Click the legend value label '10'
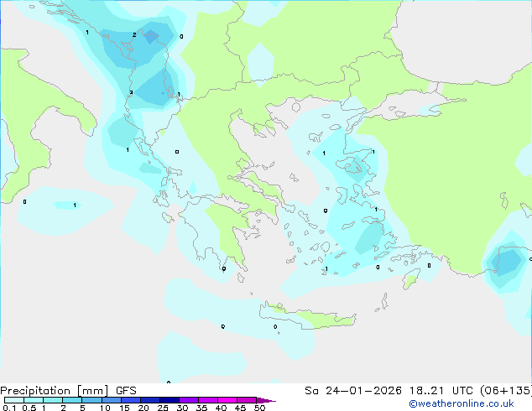Screen dimensions: 532x411 click(x=105, y=408)
